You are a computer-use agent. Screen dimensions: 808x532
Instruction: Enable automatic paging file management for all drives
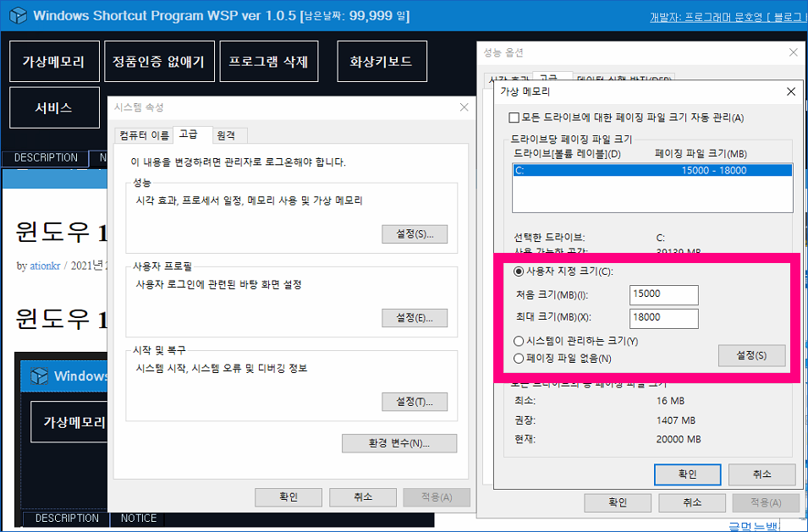pyautogui.click(x=514, y=118)
